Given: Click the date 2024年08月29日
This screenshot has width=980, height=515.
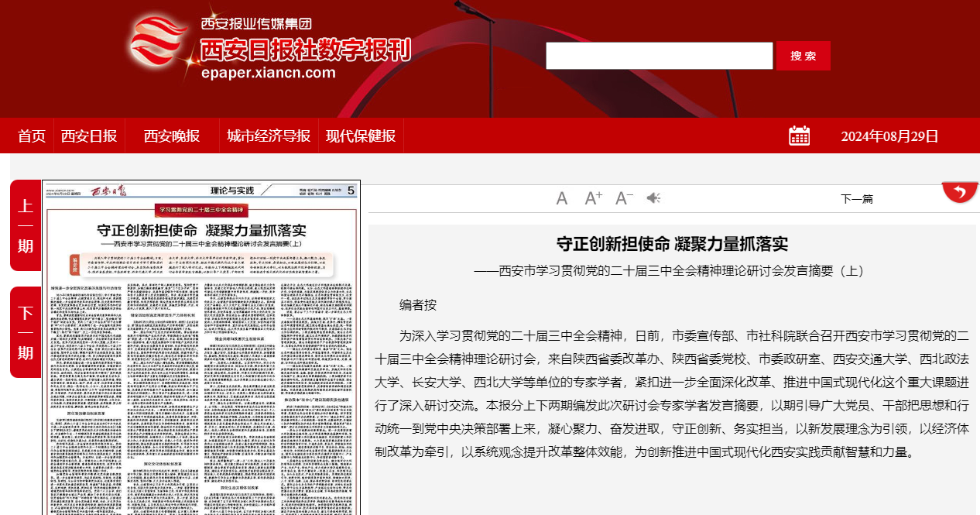Looking at the screenshot, I should coord(889,136).
